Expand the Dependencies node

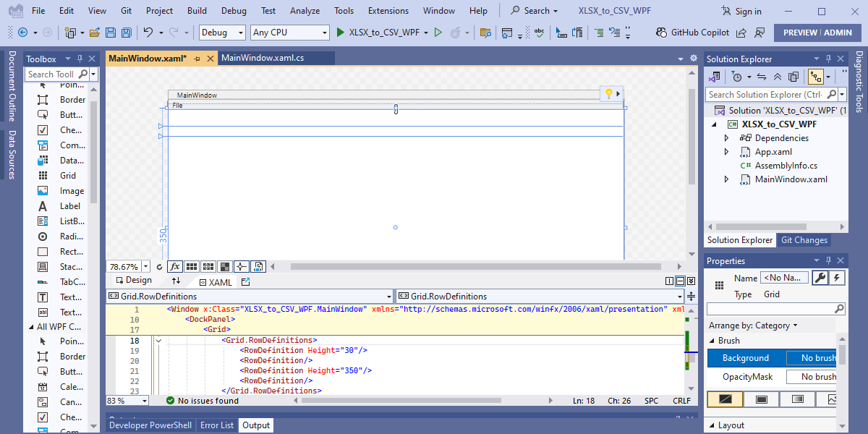pyautogui.click(x=726, y=138)
